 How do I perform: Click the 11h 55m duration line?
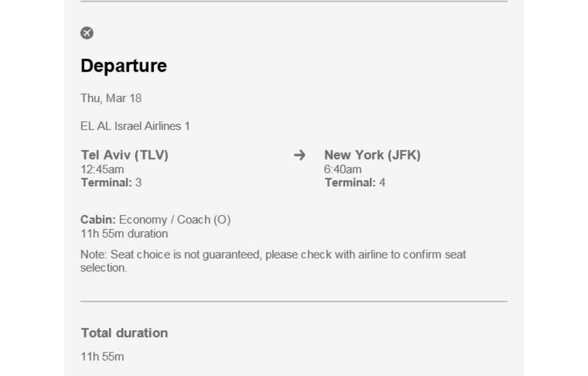124,234
